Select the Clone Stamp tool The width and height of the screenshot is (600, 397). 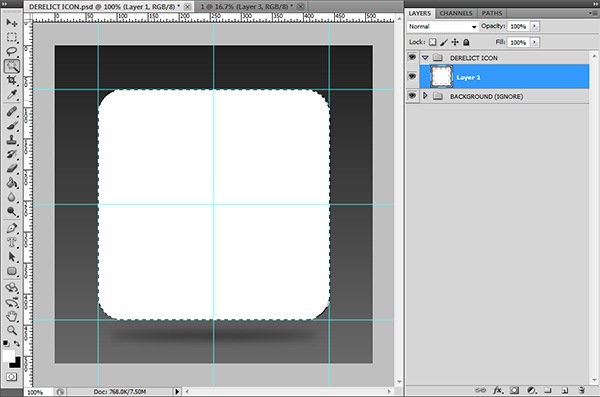11,140
